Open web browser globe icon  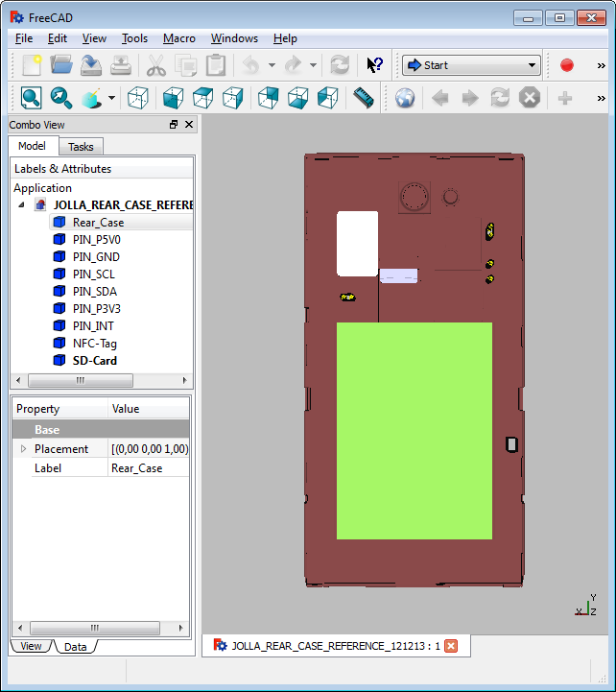pos(405,98)
